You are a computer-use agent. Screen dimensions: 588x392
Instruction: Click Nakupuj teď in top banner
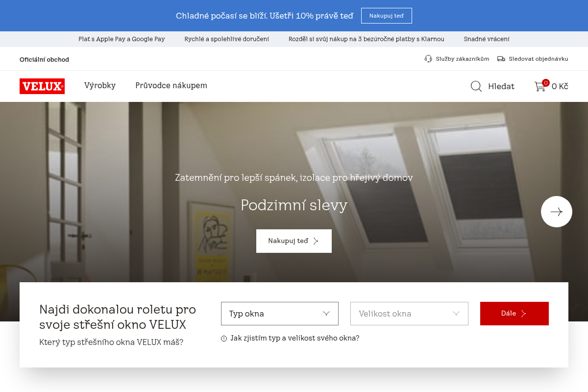coord(387,16)
